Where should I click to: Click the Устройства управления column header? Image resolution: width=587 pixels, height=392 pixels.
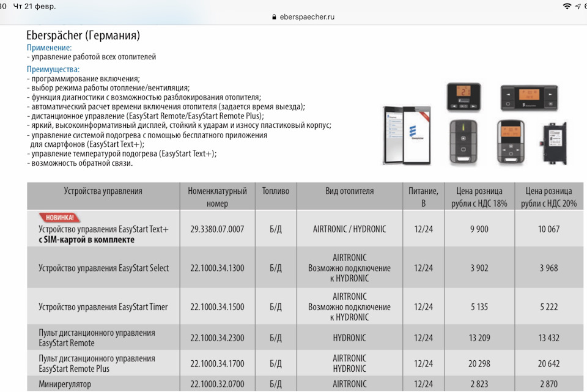click(x=102, y=195)
